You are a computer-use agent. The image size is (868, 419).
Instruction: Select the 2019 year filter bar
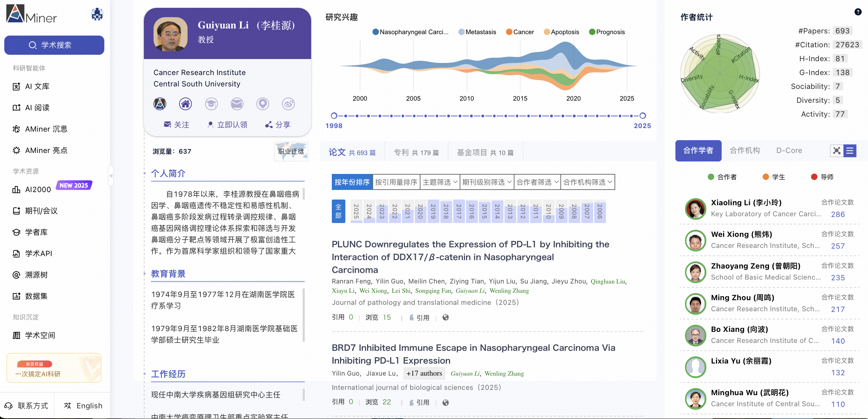coord(433,211)
